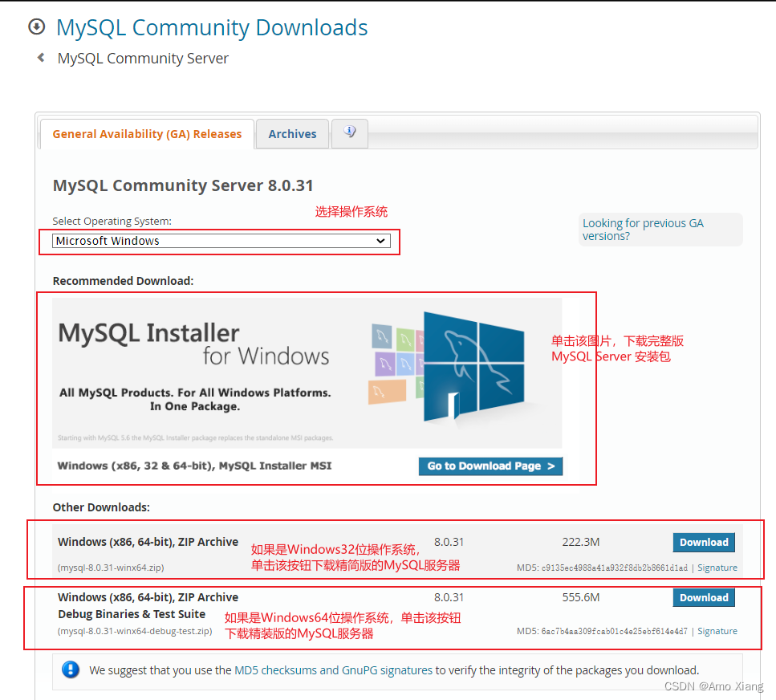Click Go to Download Page button

click(x=490, y=466)
